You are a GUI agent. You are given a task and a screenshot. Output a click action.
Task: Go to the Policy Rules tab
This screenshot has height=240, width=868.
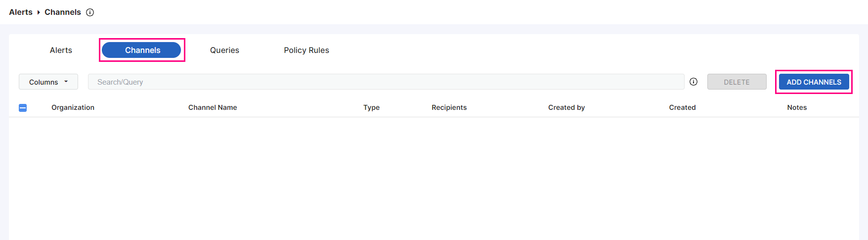pyautogui.click(x=306, y=50)
